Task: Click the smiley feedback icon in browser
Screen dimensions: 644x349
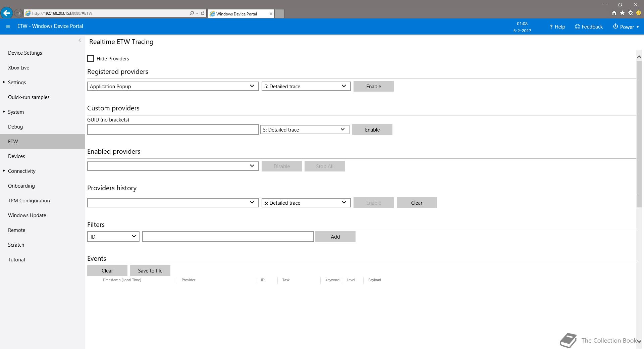Action: (x=639, y=13)
